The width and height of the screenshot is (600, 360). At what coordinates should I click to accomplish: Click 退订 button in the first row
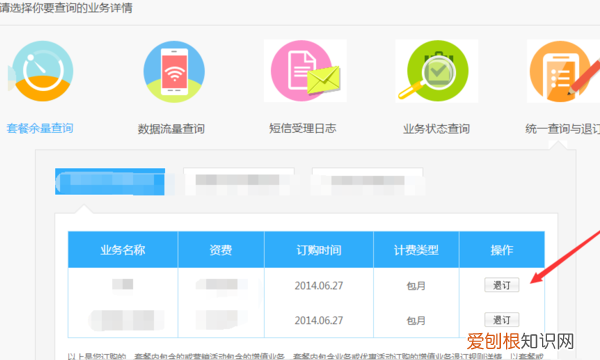(502, 285)
